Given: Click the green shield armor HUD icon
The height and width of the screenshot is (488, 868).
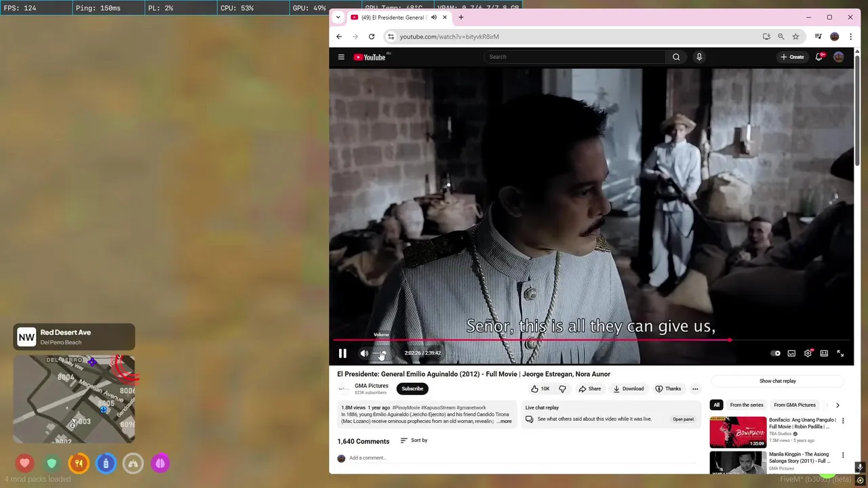Looking at the screenshot, I should point(52,464).
